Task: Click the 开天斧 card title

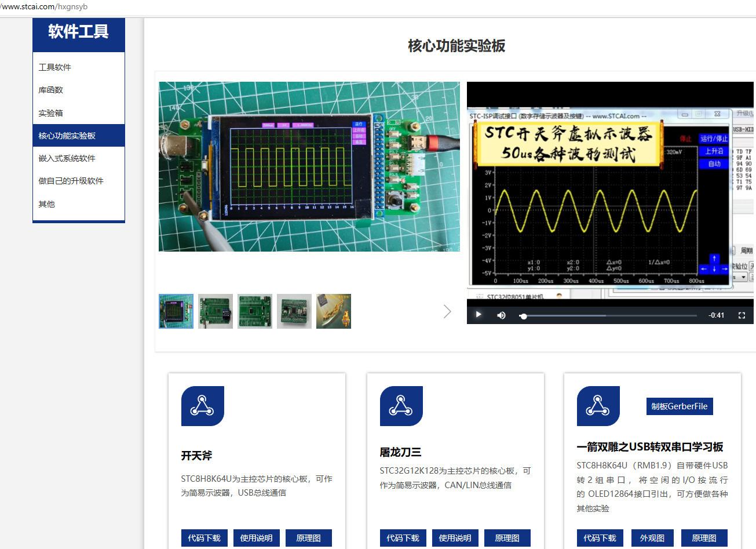Action: (196, 456)
